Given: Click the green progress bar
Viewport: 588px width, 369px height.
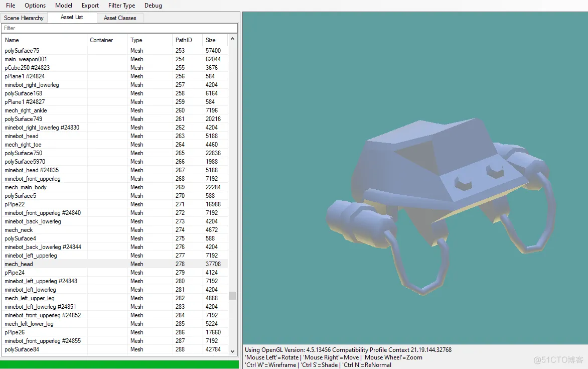Looking at the screenshot, I should 119,364.
